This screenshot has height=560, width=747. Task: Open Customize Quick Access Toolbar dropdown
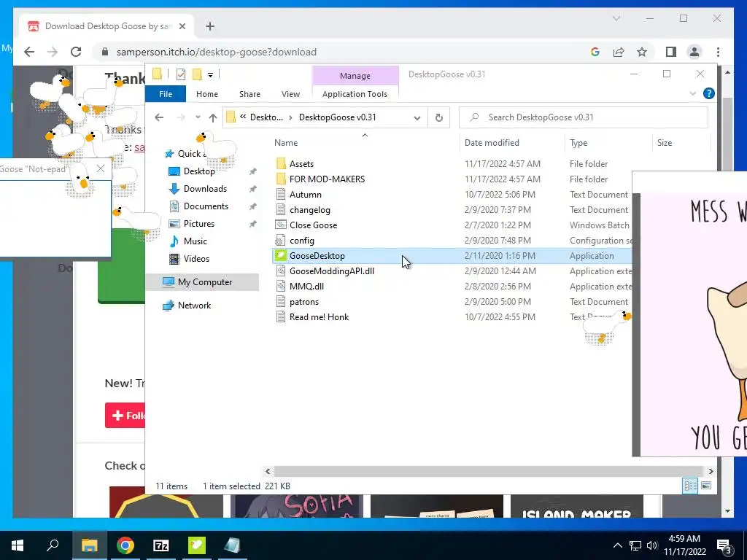click(210, 75)
